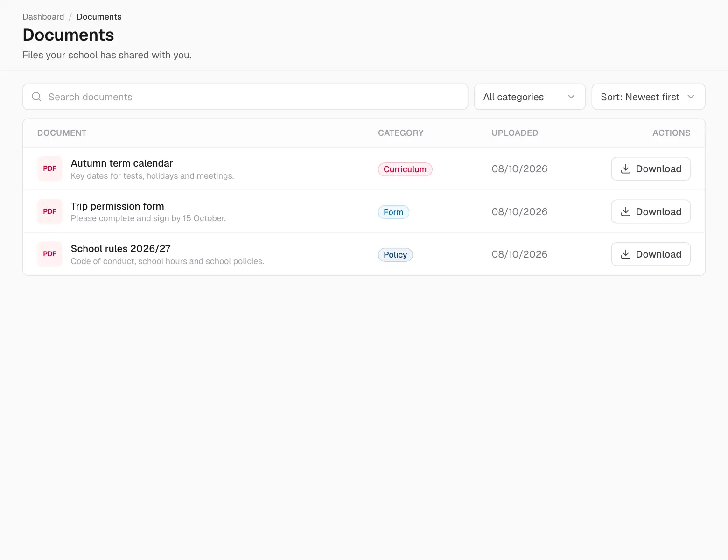728x560 pixels.
Task: Click the Form category badge
Action: [x=393, y=212]
